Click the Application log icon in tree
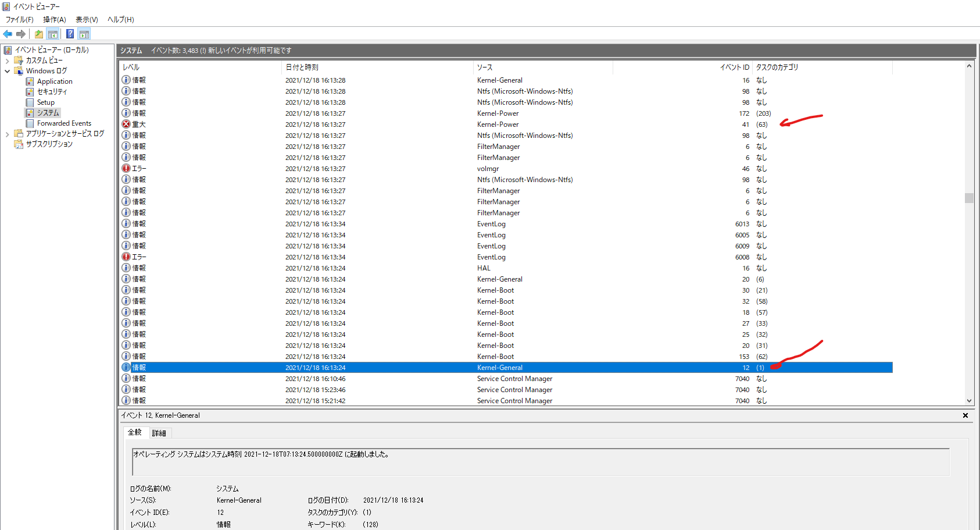The height and width of the screenshot is (530, 980). [x=30, y=81]
